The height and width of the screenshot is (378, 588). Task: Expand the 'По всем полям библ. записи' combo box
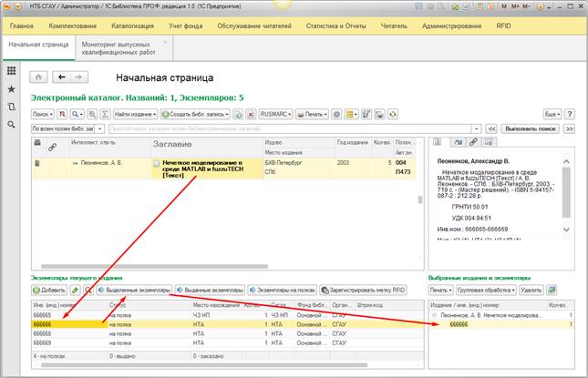click(101, 129)
